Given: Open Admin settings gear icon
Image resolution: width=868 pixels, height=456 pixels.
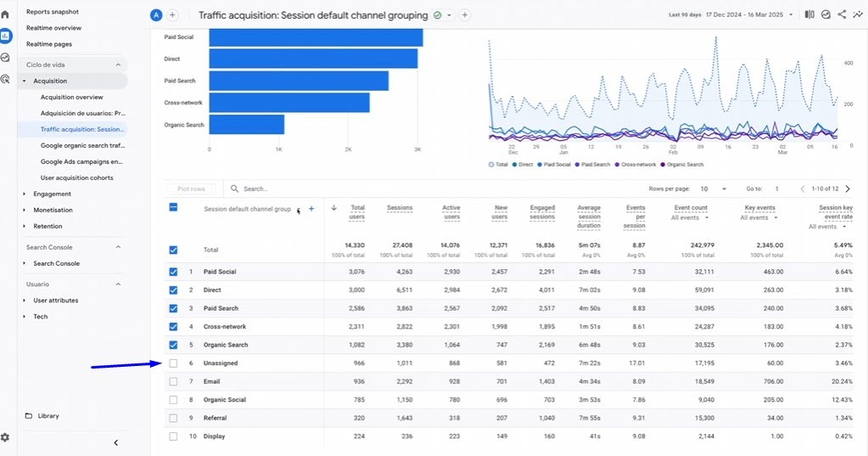Looking at the screenshot, I should [x=5, y=437].
